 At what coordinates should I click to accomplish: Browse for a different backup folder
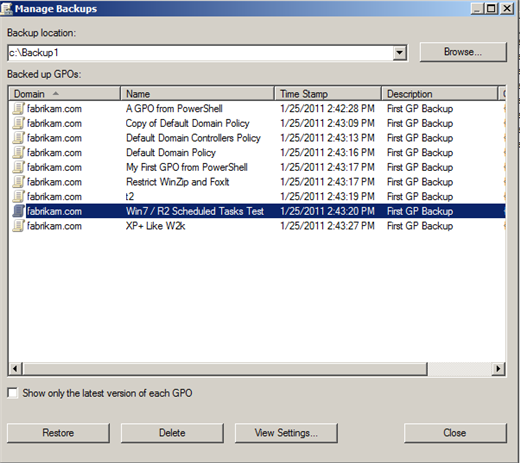coord(463,52)
